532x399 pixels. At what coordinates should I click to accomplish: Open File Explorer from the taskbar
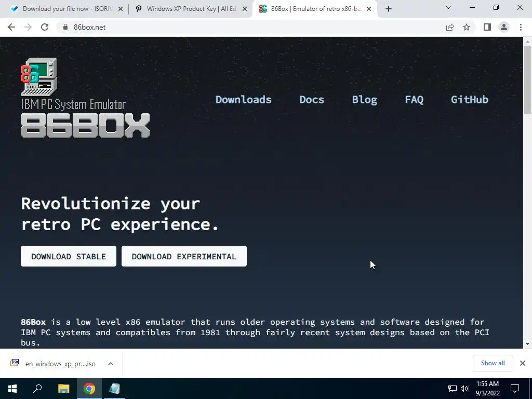pyautogui.click(x=63, y=389)
